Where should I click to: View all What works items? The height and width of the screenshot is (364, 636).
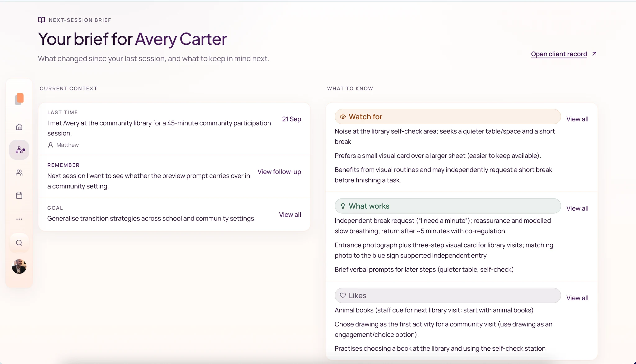pos(577,208)
